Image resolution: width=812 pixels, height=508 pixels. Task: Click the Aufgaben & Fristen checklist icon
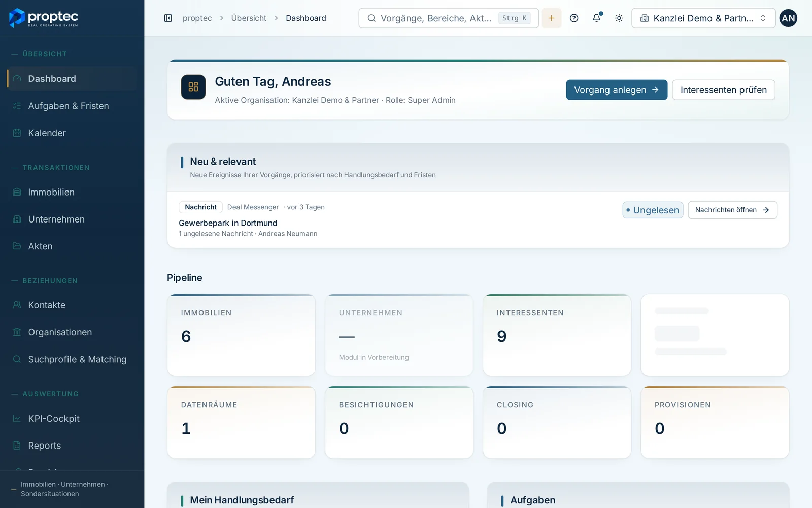17,106
